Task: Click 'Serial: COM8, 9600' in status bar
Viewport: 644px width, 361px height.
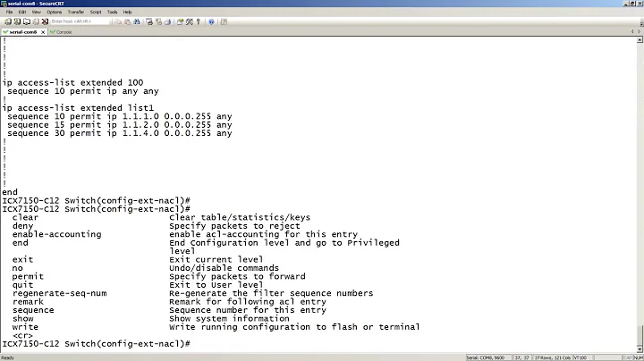Action: [488, 357]
